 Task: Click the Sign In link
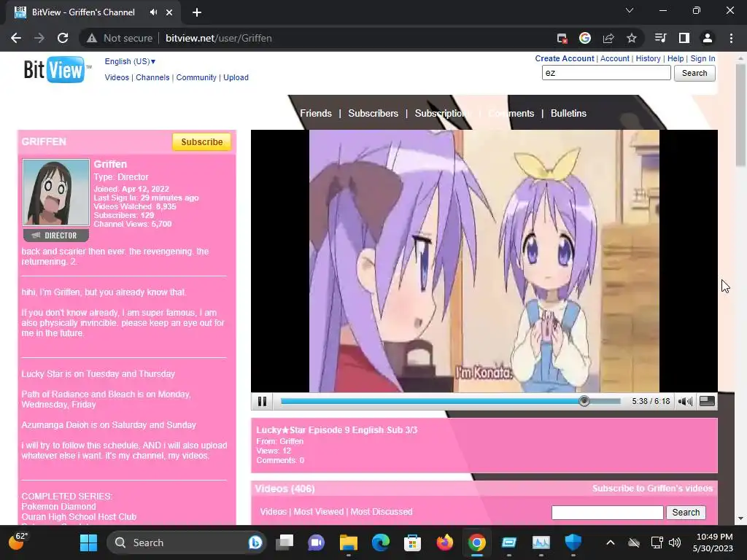(703, 58)
